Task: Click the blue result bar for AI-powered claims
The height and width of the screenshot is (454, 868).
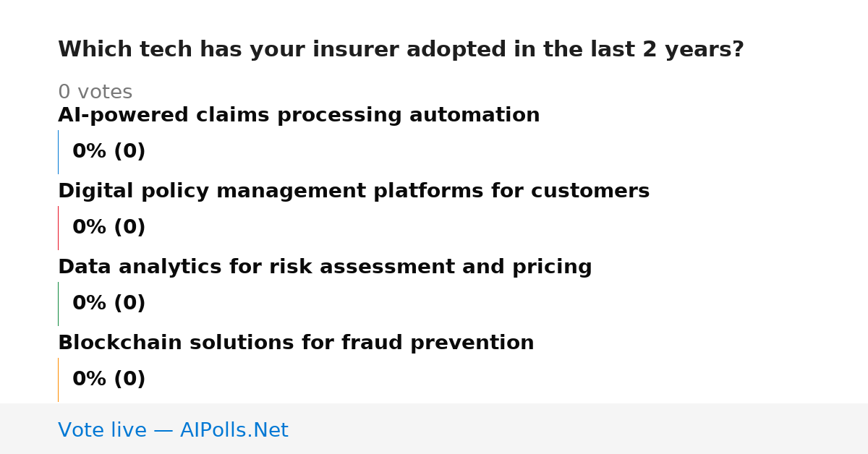Action: point(58,152)
